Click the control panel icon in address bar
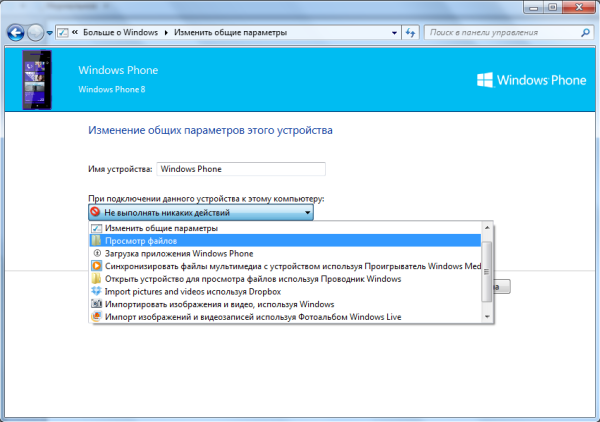 [x=63, y=33]
